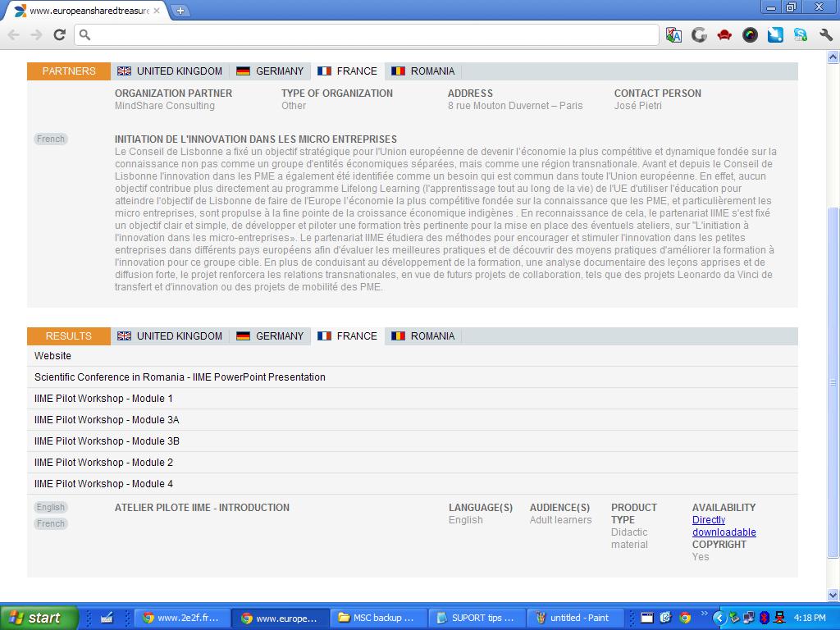Viewport: 840px width, 630px height.
Task: Expand IIME Pilot Workshop - Module 3A row
Action: click(413, 420)
